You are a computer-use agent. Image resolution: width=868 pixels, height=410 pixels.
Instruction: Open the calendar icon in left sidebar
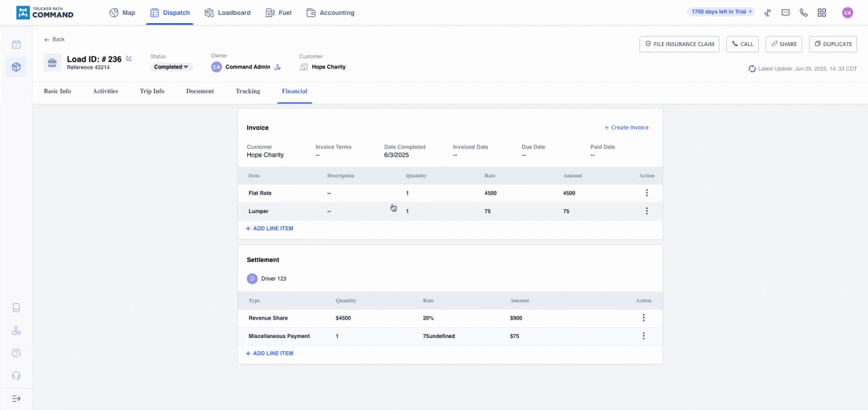[16, 44]
